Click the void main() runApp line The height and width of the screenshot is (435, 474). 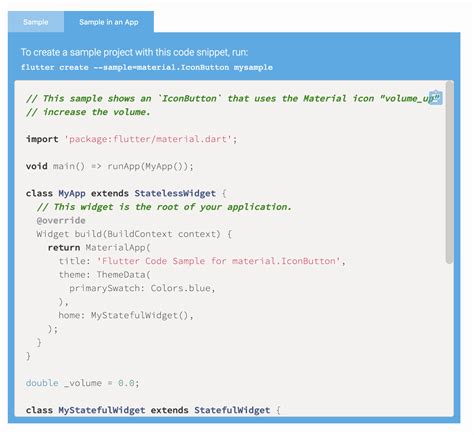point(110,166)
